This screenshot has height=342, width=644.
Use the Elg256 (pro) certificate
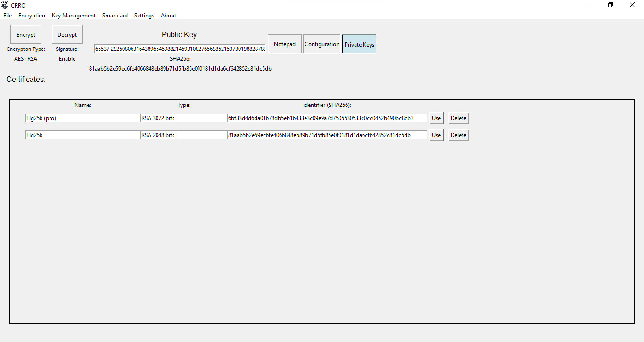tap(437, 118)
